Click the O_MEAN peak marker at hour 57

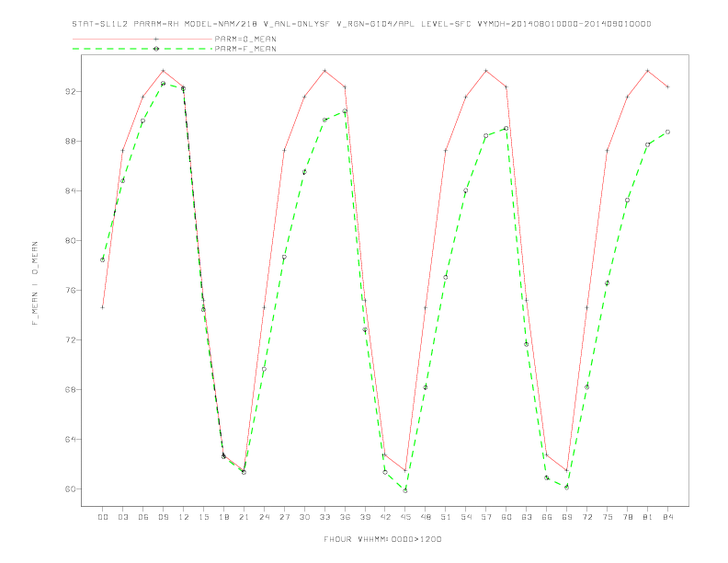click(x=486, y=71)
